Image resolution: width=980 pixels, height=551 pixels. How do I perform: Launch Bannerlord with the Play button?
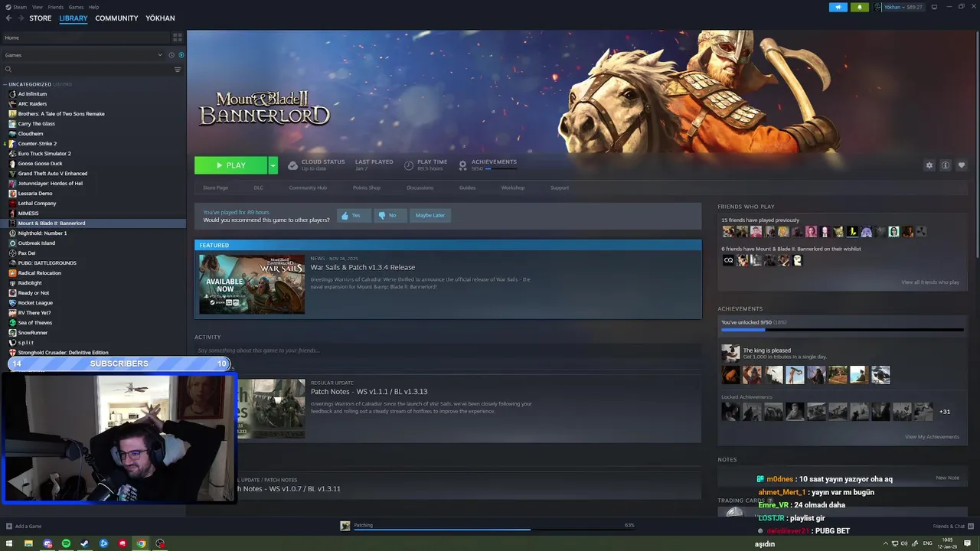pos(230,165)
